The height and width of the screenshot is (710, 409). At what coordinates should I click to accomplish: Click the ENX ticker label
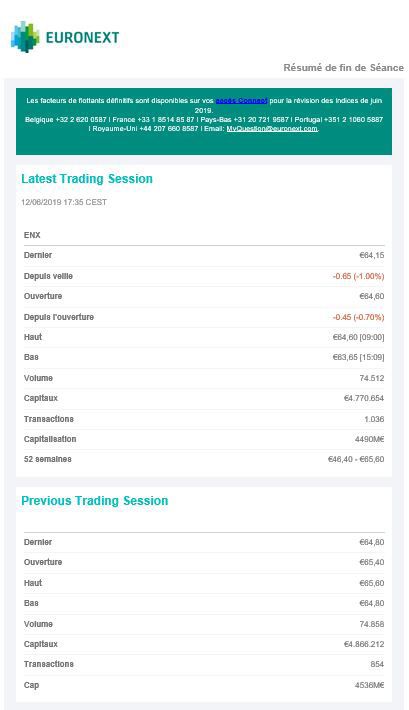32,235
